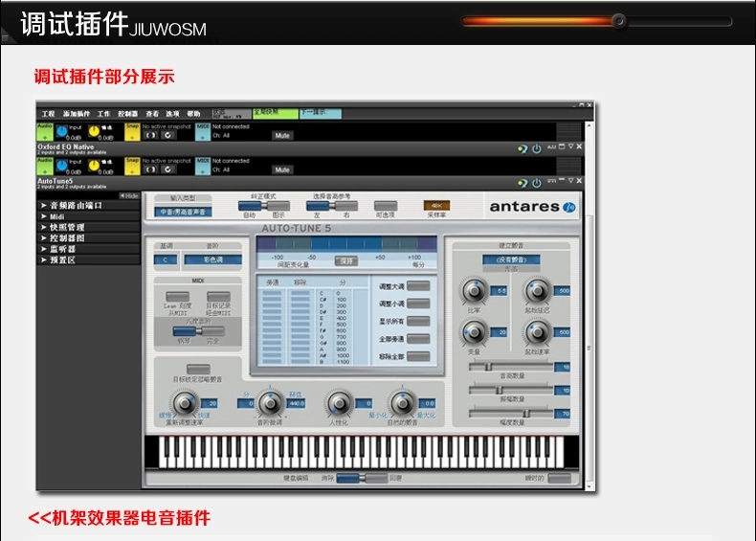The height and width of the screenshot is (541, 756).
Task: Click the blue Input knob above AutoTune5
Action: (61, 166)
